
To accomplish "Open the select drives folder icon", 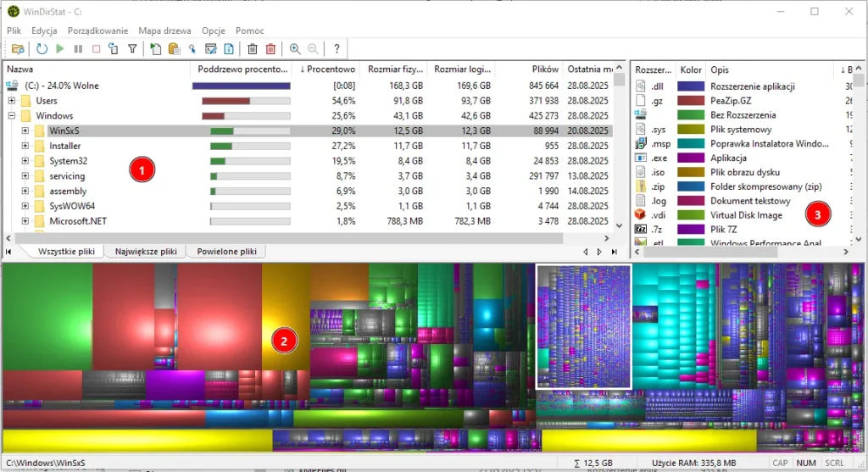I will (18, 48).
